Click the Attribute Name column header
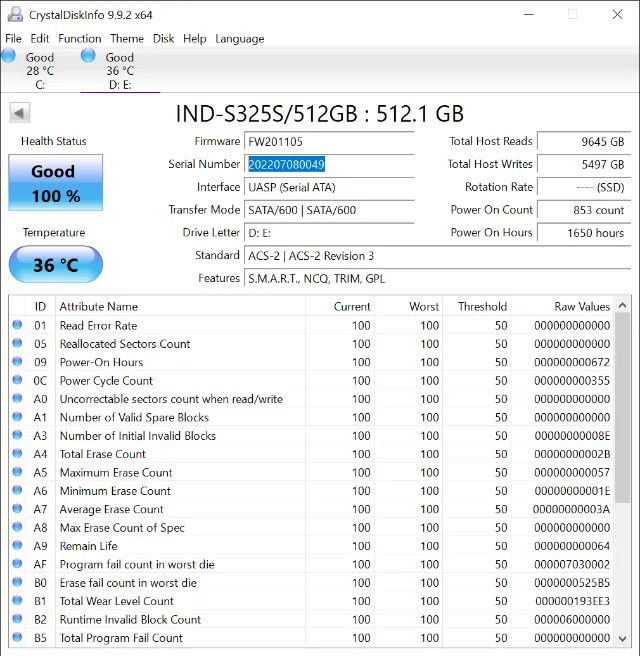Image resolution: width=640 pixels, height=656 pixels. tap(180, 306)
